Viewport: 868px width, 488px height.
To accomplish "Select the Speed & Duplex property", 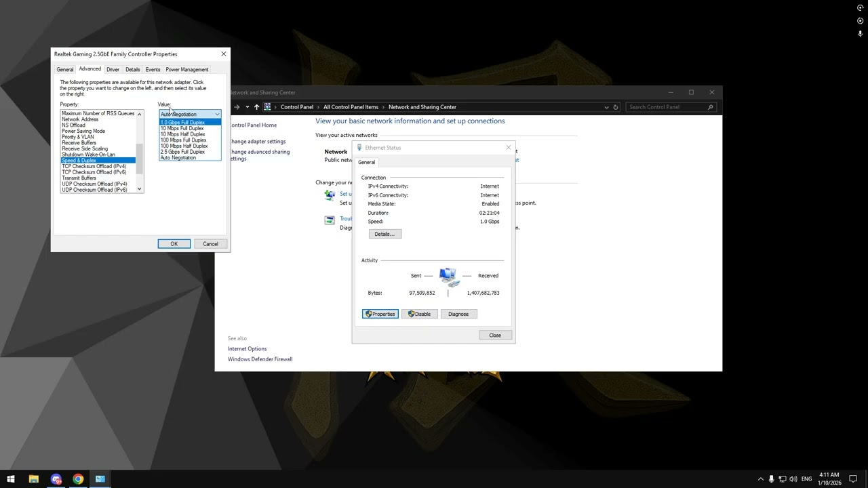I will 98,161.
